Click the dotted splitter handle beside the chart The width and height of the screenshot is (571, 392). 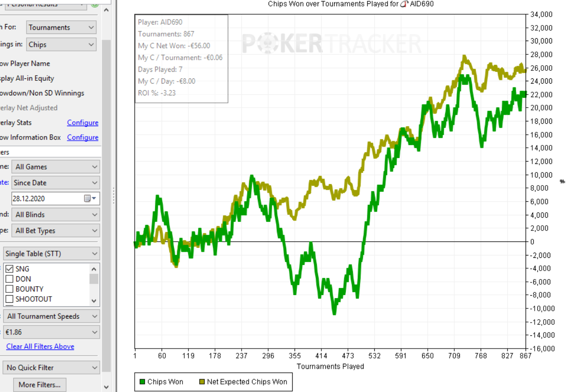tap(113, 195)
